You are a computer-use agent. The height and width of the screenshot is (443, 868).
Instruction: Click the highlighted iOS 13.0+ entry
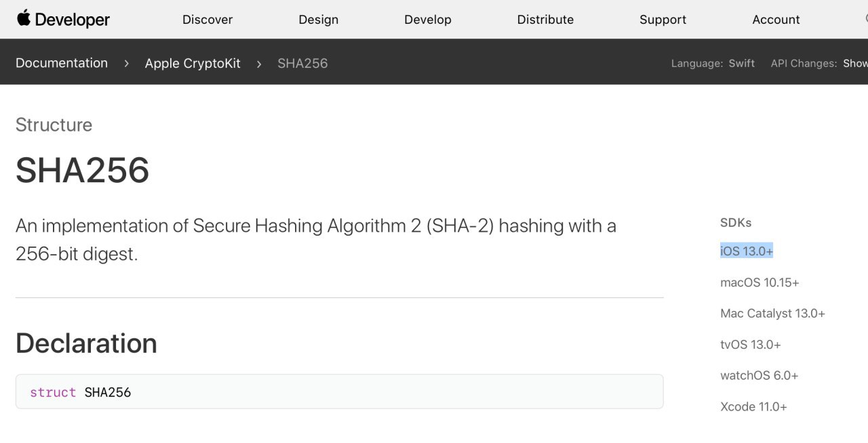(747, 251)
